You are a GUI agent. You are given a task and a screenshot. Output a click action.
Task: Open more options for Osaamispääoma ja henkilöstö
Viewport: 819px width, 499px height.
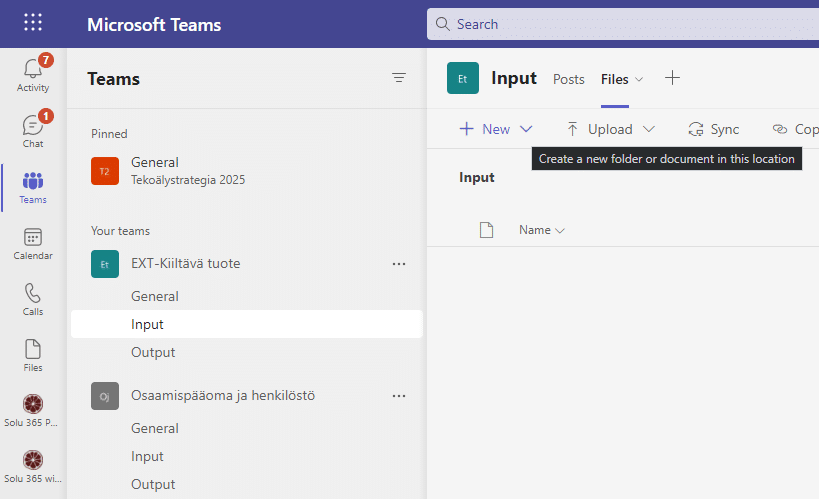click(399, 396)
